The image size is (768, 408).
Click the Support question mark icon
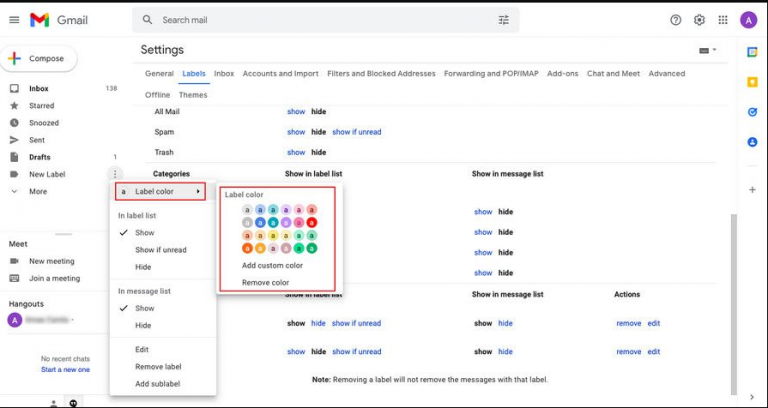click(676, 20)
